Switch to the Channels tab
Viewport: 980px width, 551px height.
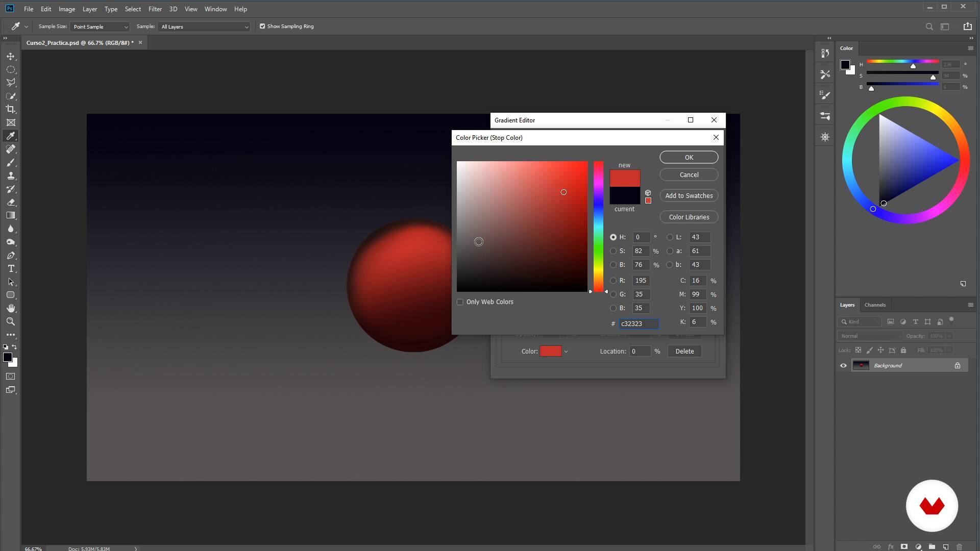[875, 305]
